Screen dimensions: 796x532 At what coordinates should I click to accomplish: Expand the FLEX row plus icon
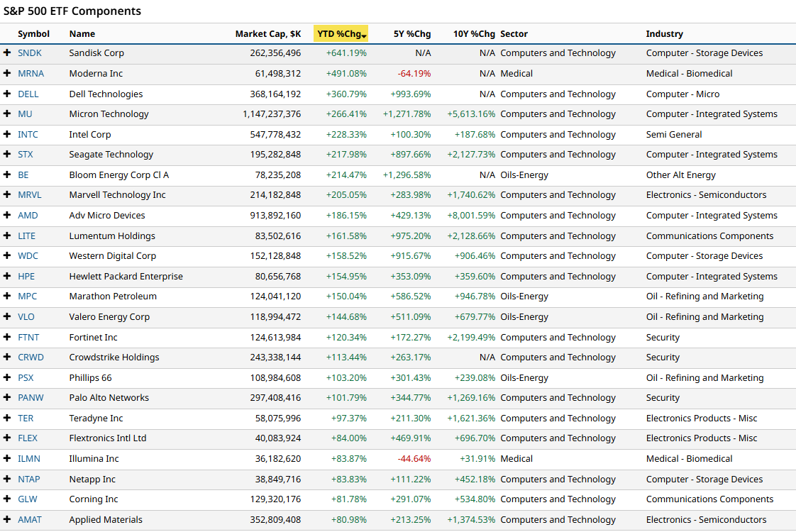click(7, 438)
